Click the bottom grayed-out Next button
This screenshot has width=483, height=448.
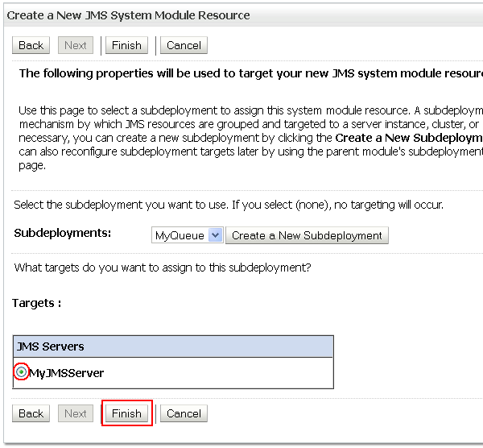pyautogui.click(x=76, y=413)
